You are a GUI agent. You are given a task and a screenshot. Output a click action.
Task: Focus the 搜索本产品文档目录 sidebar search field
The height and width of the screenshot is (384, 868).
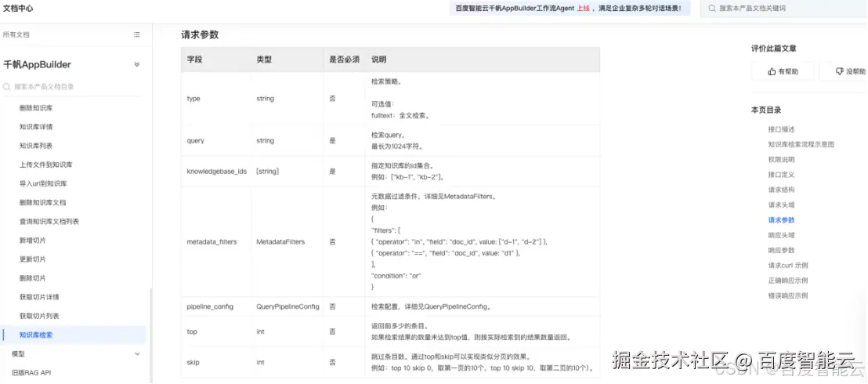pyautogui.click(x=72, y=87)
